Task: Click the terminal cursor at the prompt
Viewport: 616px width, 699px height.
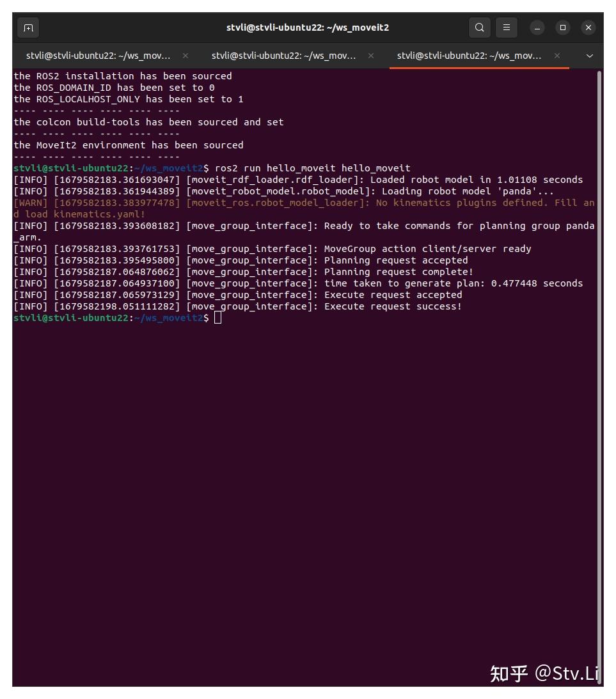Action: (x=217, y=317)
